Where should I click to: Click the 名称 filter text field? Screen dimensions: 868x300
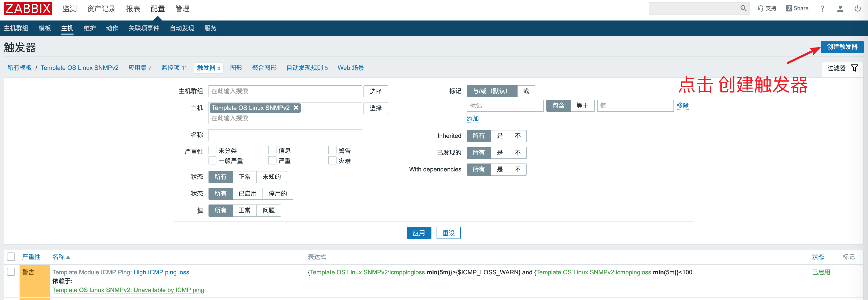coord(285,135)
